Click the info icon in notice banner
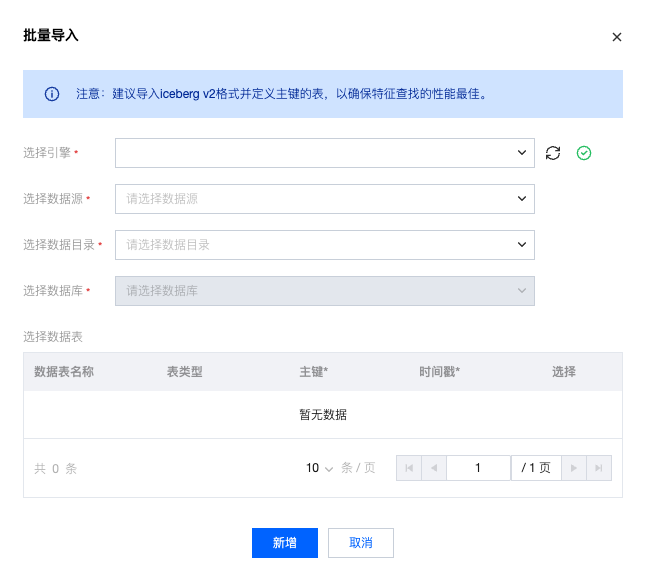 [x=52, y=94]
